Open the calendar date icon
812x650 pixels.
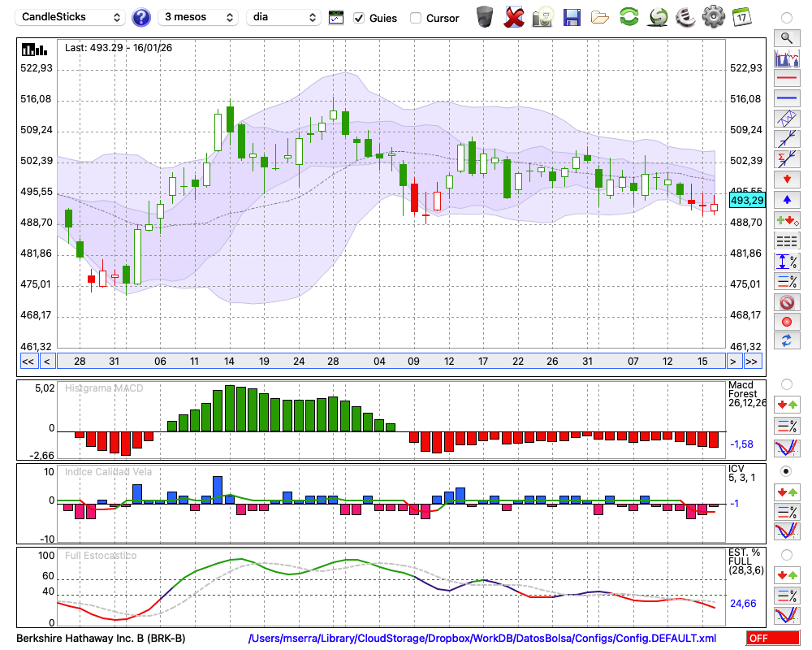pos(741,16)
